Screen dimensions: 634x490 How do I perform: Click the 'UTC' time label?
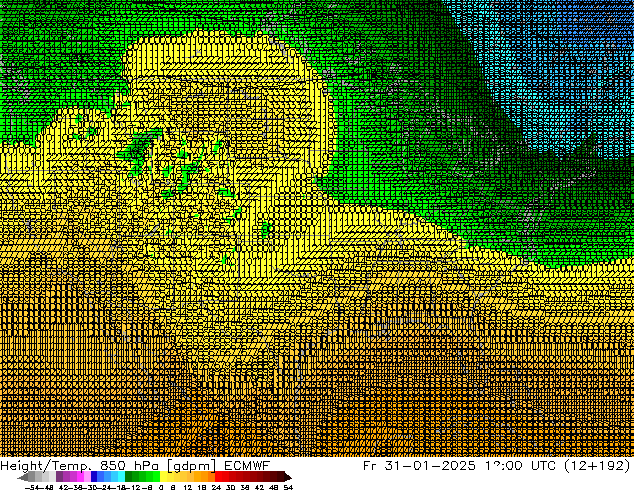pyautogui.click(x=544, y=465)
